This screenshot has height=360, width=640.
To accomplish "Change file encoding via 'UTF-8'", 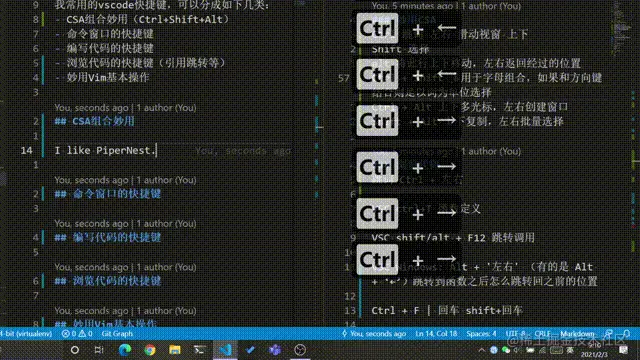I will click(x=516, y=333).
